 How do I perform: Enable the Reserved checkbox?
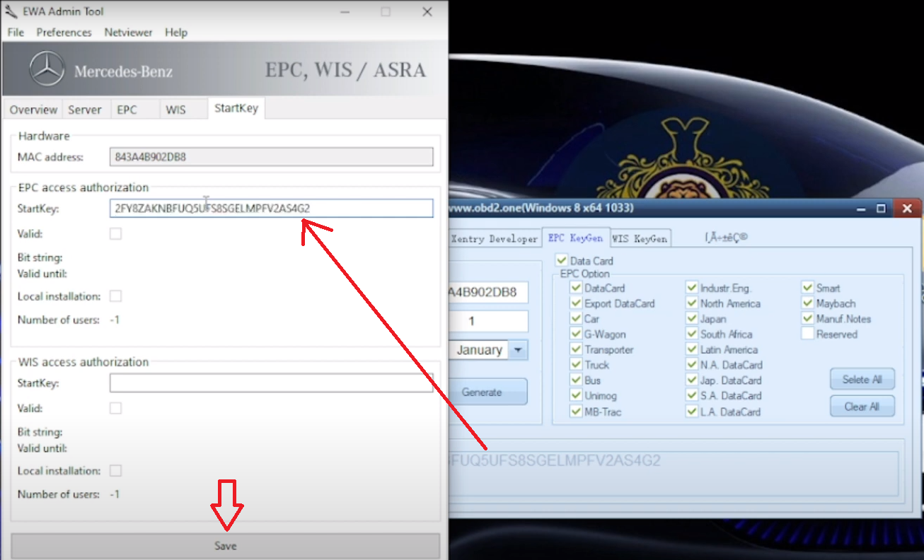pyautogui.click(x=807, y=334)
